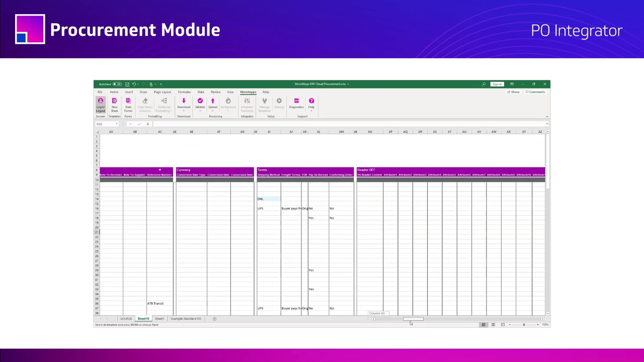Screen dimensions: 644x362
Task: Click the search magnifier in title bar
Action: point(484,84)
